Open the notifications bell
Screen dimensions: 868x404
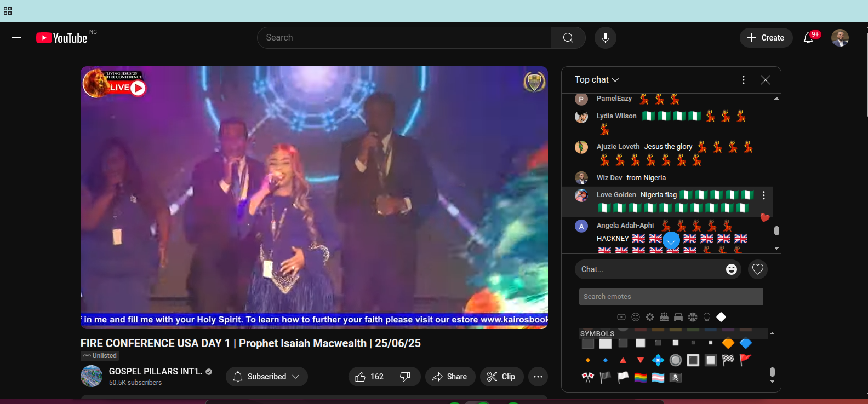(x=808, y=38)
